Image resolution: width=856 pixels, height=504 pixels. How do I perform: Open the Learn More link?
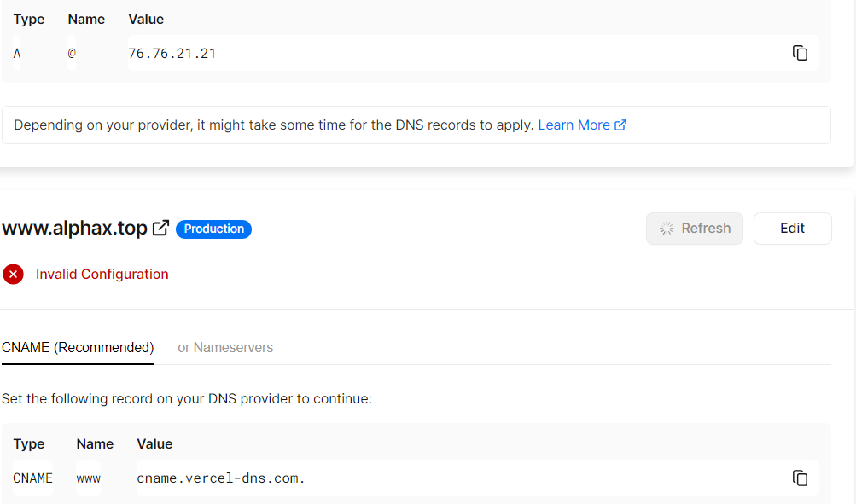tap(574, 125)
